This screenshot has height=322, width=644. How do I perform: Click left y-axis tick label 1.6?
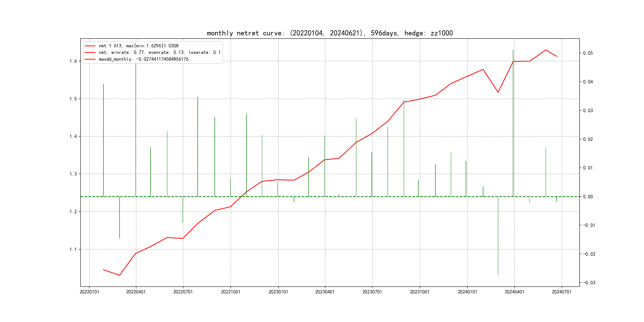(73, 61)
